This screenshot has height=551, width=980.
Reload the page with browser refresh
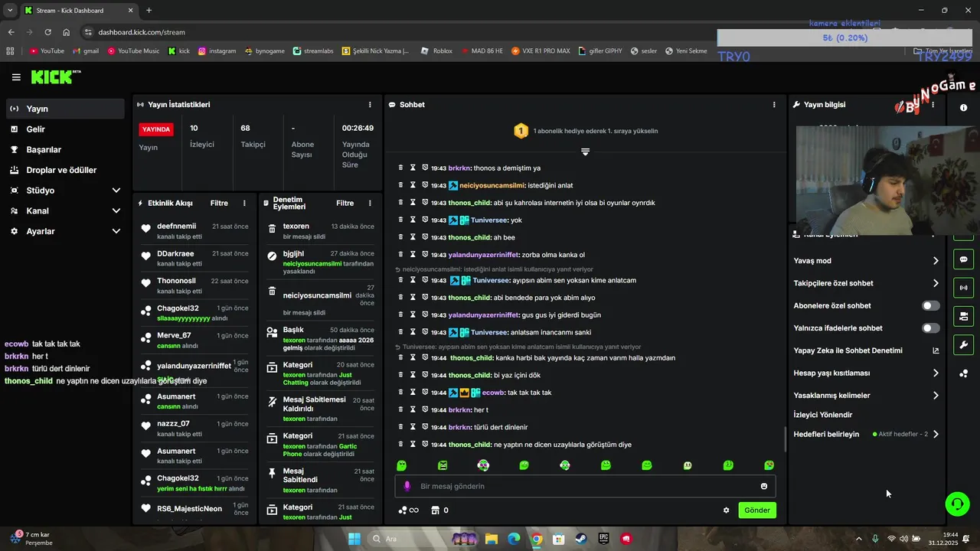[x=47, y=32]
